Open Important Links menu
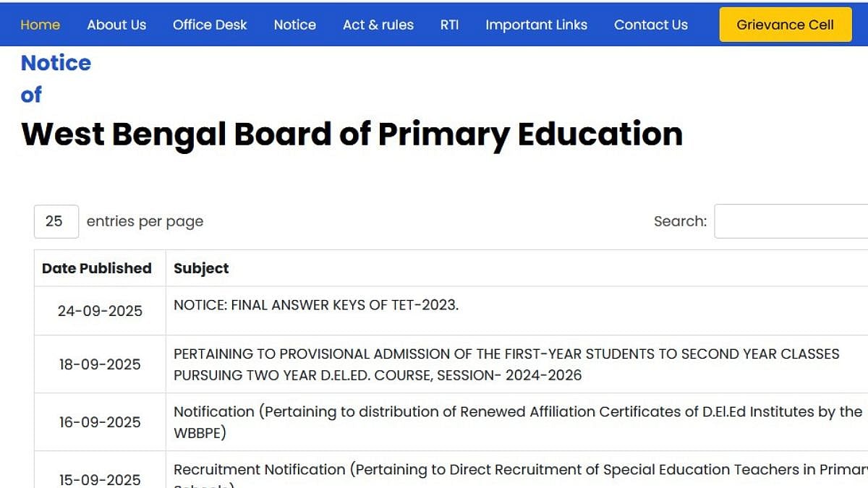Image resolution: width=868 pixels, height=488 pixels. pos(536,25)
